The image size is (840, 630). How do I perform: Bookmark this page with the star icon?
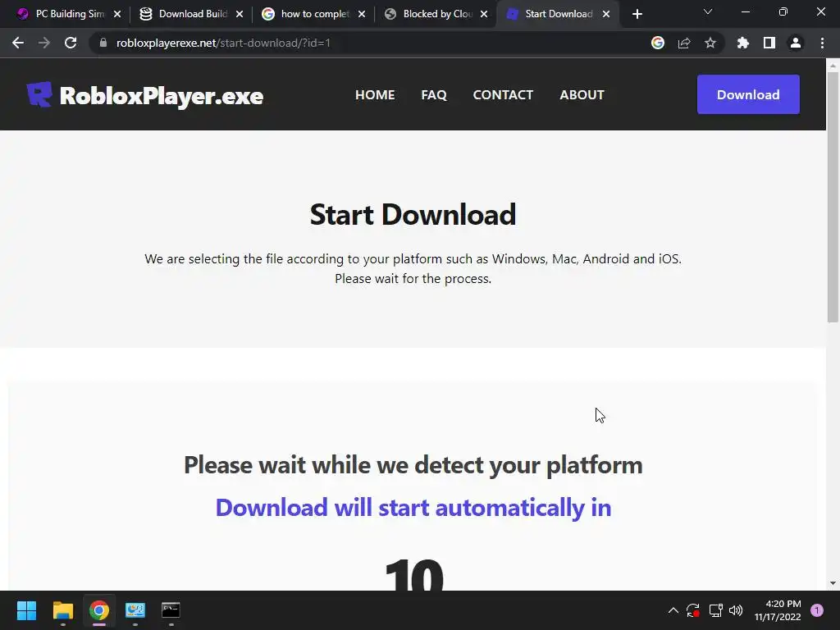(710, 43)
